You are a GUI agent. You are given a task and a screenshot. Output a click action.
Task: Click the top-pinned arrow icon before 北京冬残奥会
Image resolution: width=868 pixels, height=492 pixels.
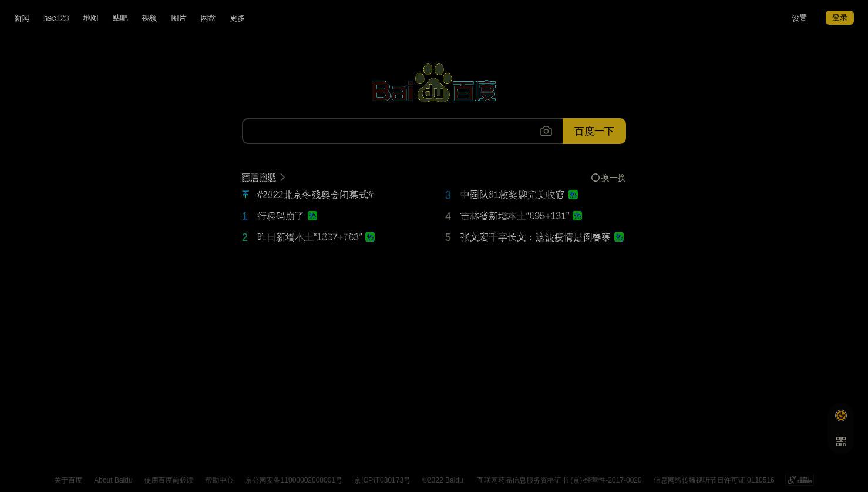(x=245, y=195)
